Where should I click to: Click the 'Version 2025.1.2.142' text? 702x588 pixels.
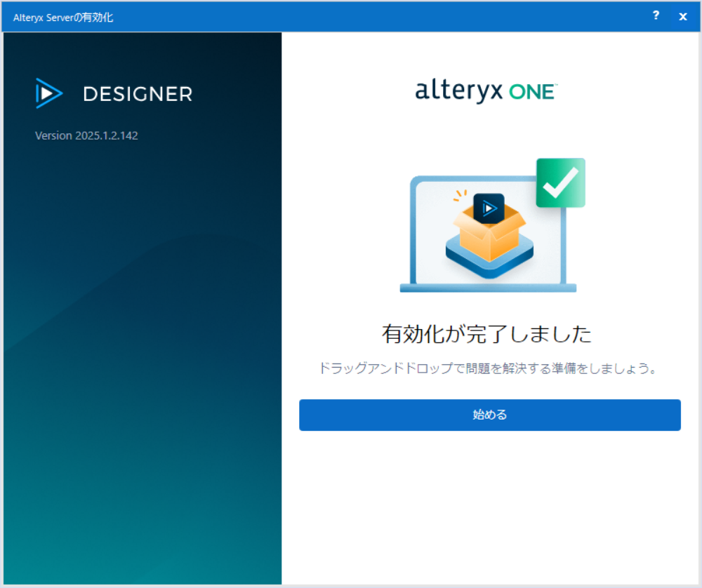[x=86, y=135]
